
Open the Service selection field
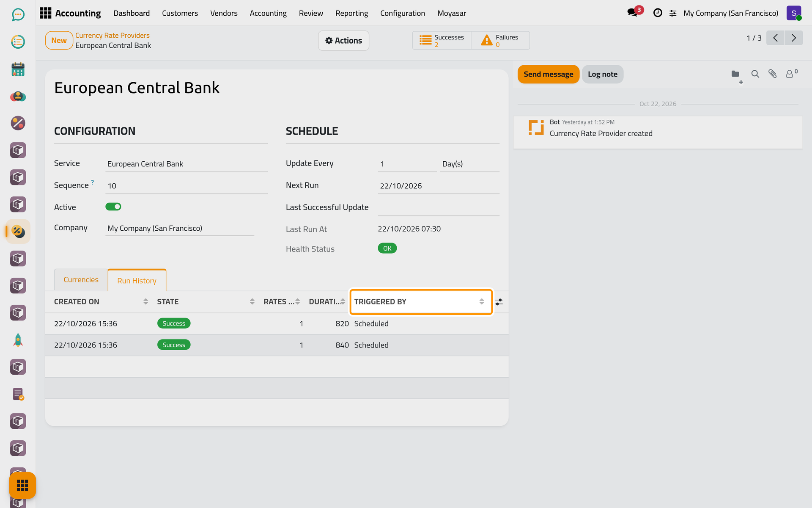click(187, 164)
